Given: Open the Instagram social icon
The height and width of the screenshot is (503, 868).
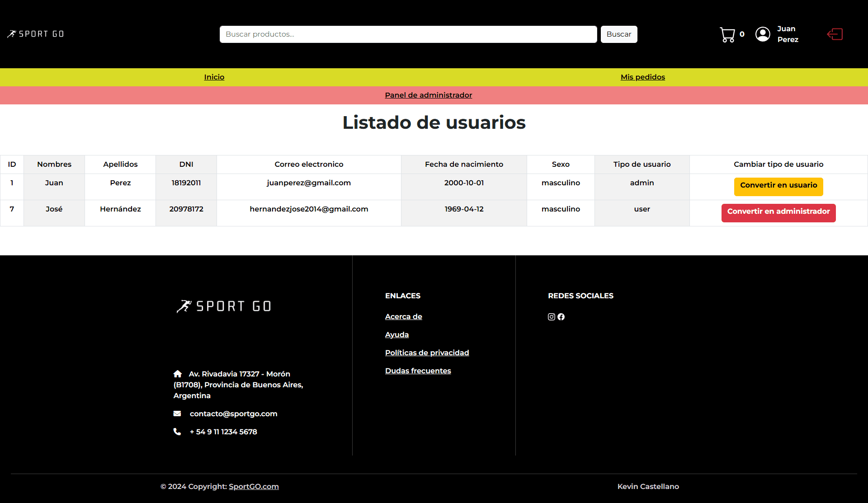Looking at the screenshot, I should pyautogui.click(x=551, y=317).
